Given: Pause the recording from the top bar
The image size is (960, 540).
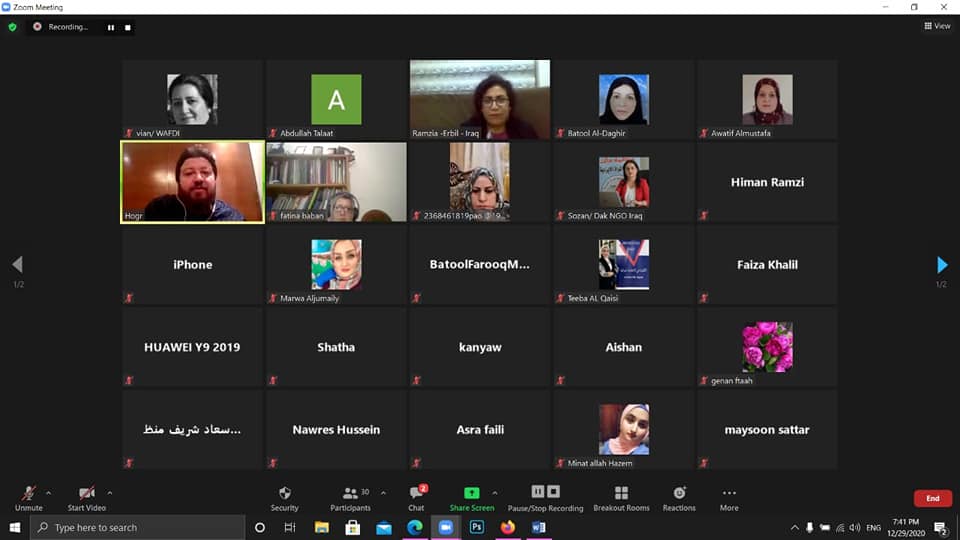Looking at the screenshot, I should (x=111, y=27).
